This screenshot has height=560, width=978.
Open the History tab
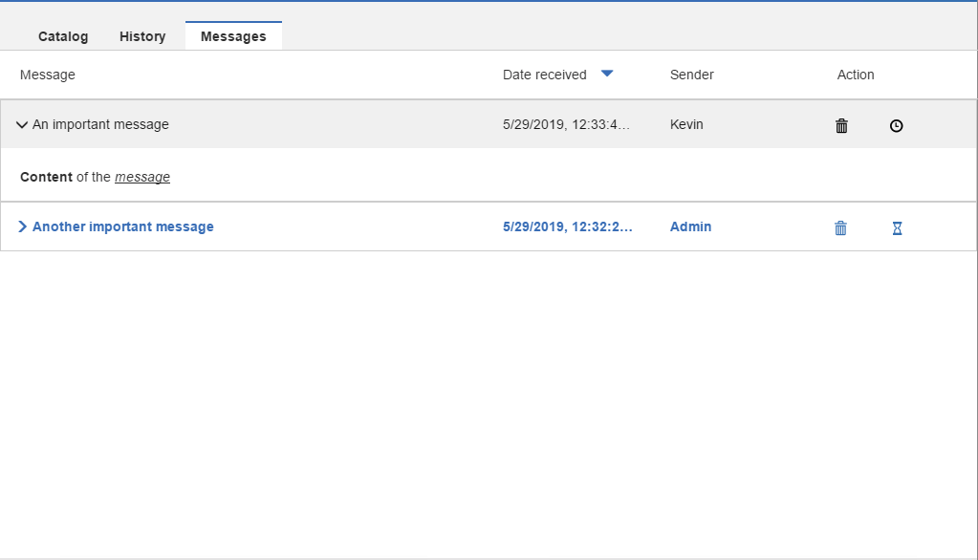pyautogui.click(x=141, y=36)
